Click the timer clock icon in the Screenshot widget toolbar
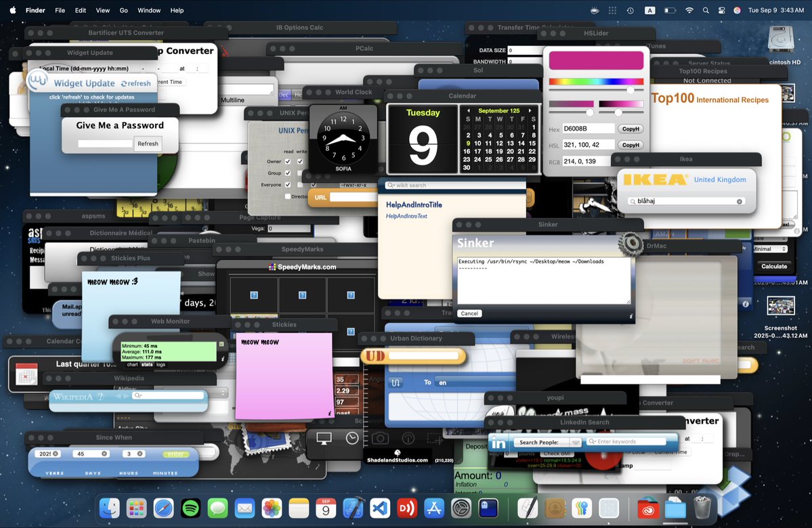Viewport: 812px width, 528px height. click(x=352, y=439)
